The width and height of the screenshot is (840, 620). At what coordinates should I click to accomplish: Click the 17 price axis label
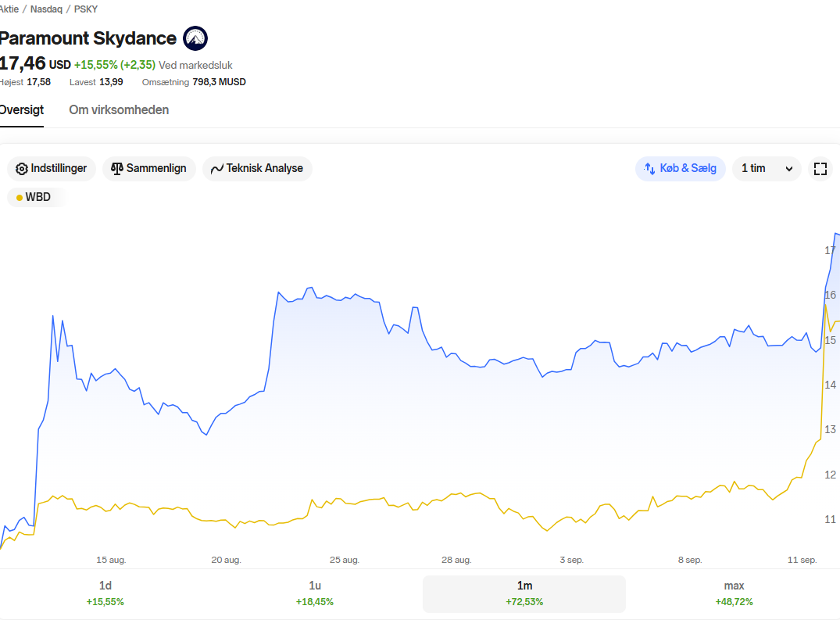(x=830, y=250)
